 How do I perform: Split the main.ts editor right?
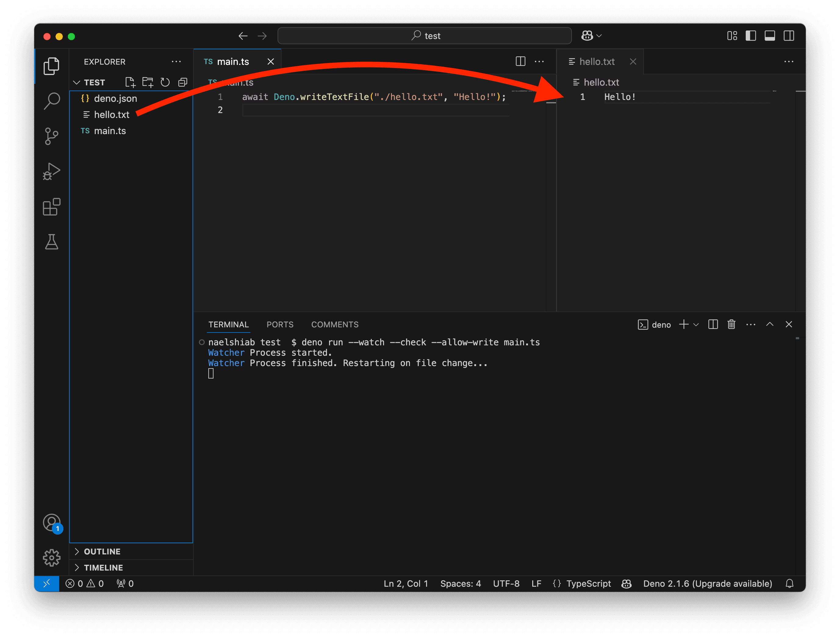click(521, 62)
